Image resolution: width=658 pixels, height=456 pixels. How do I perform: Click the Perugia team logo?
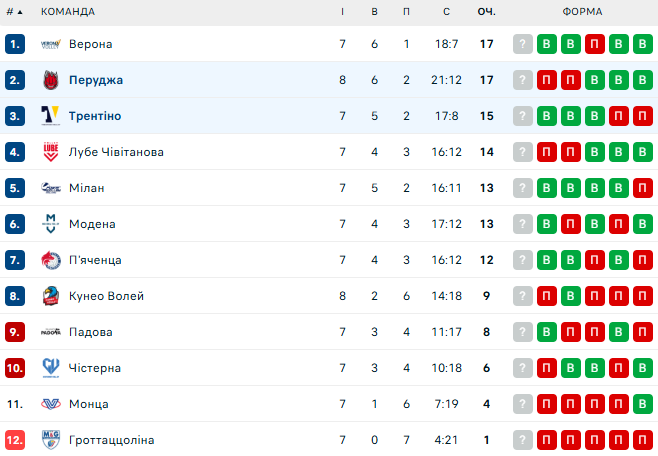pyautogui.click(x=51, y=80)
